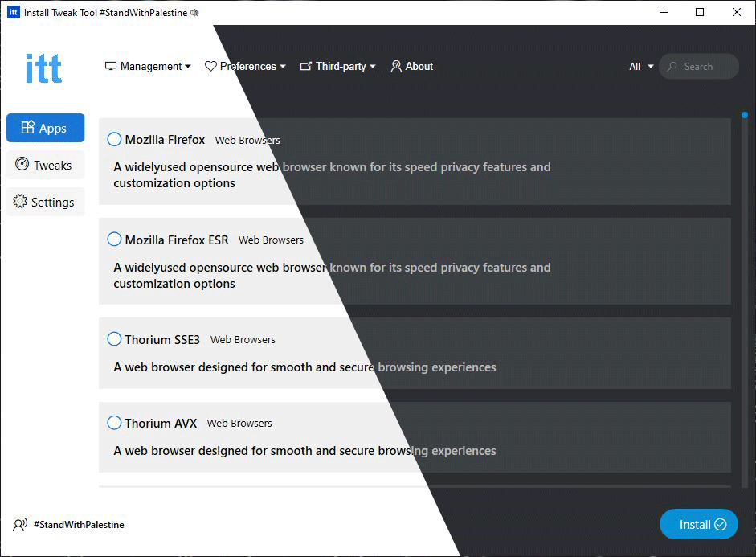The height and width of the screenshot is (557, 756).
Task: Select the Mozilla Firefox radio button
Action: pyautogui.click(x=114, y=138)
